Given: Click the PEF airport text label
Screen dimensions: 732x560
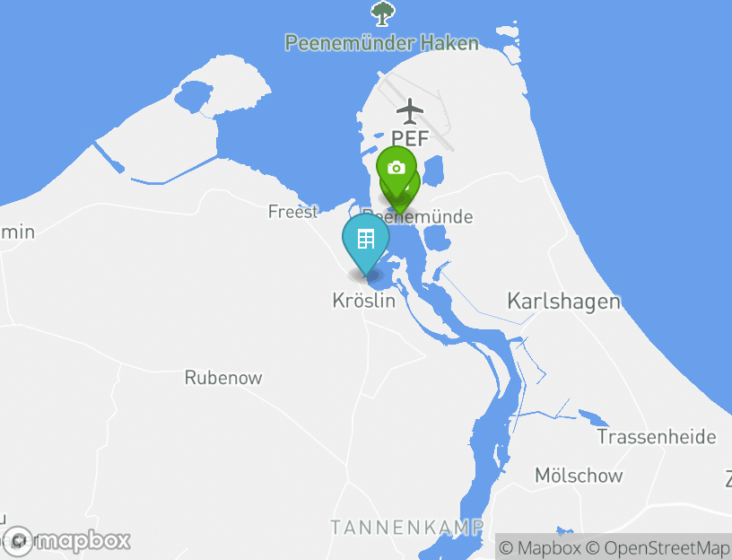Looking at the screenshot, I should (x=410, y=139).
